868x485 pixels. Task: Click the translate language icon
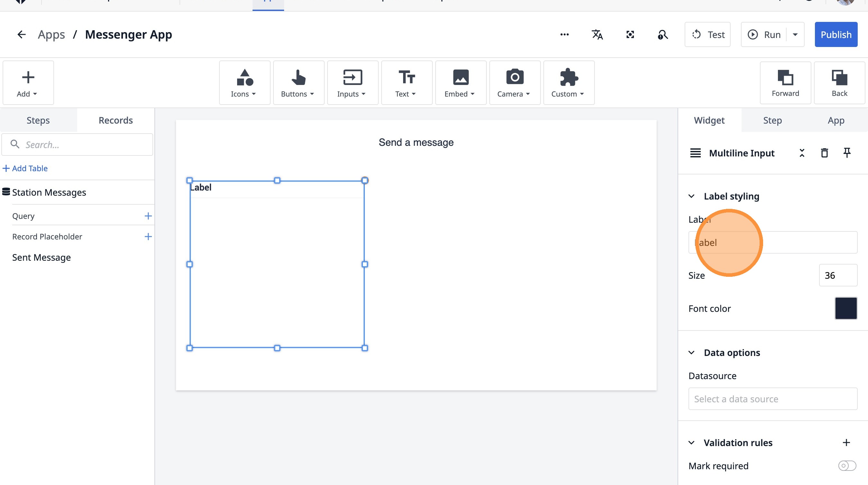tap(597, 34)
